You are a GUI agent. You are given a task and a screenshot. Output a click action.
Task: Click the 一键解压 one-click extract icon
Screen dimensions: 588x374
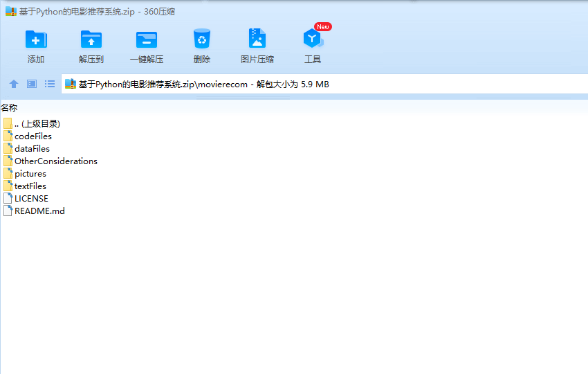point(146,39)
